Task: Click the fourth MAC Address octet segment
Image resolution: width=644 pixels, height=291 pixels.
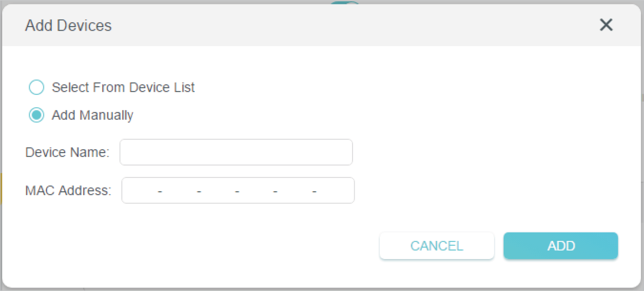Action: 256,191
